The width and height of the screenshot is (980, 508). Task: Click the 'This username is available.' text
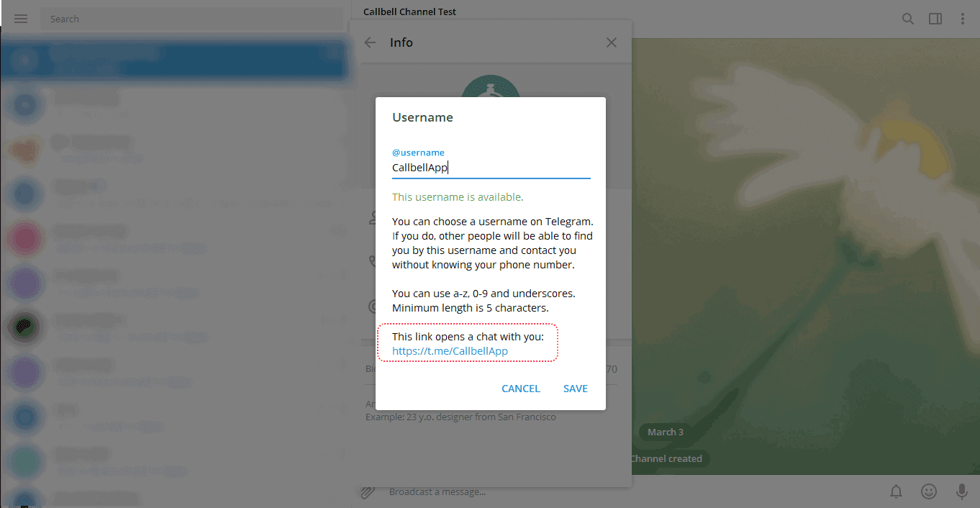click(x=458, y=196)
